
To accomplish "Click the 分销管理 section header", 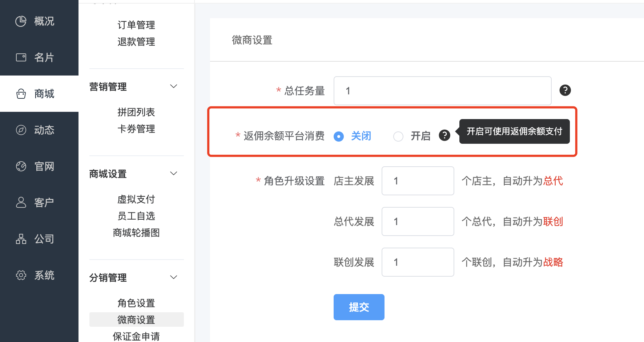I will 108,278.
